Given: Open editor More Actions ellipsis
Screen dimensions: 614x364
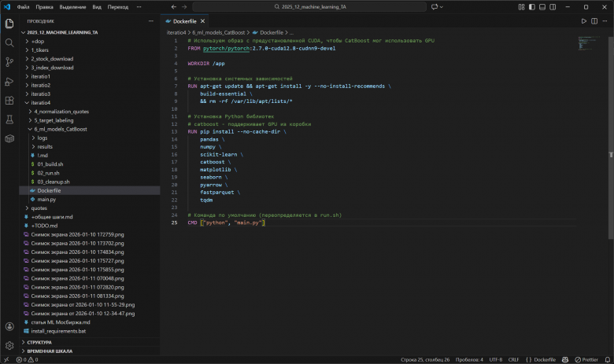Looking at the screenshot, I should click(605, 21).
